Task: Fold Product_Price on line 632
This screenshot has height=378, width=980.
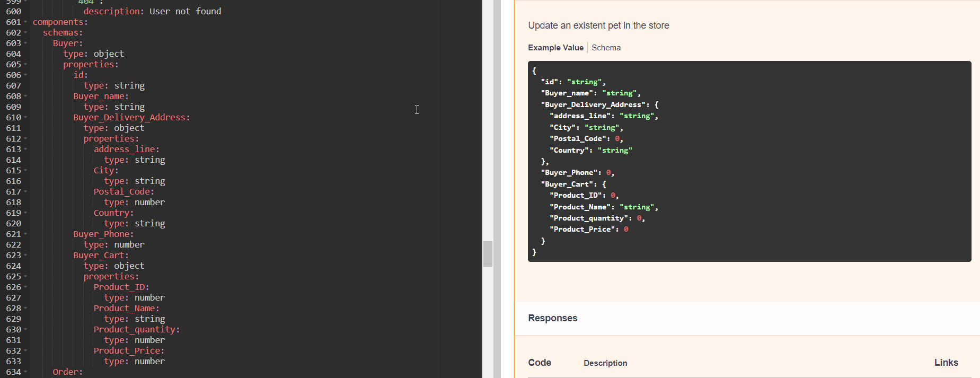Action: point(25,351)
